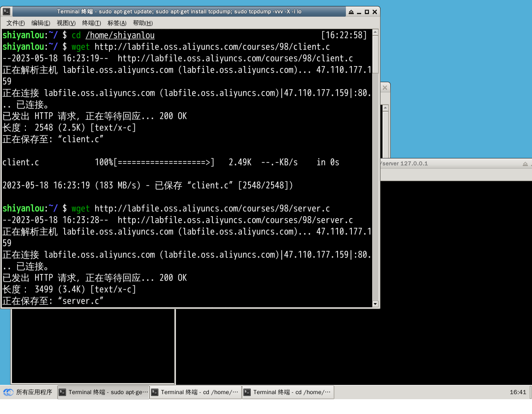Expand the 视图(V) menu
This screenshot has height=414, width=532.
click(x=66, y=23)
